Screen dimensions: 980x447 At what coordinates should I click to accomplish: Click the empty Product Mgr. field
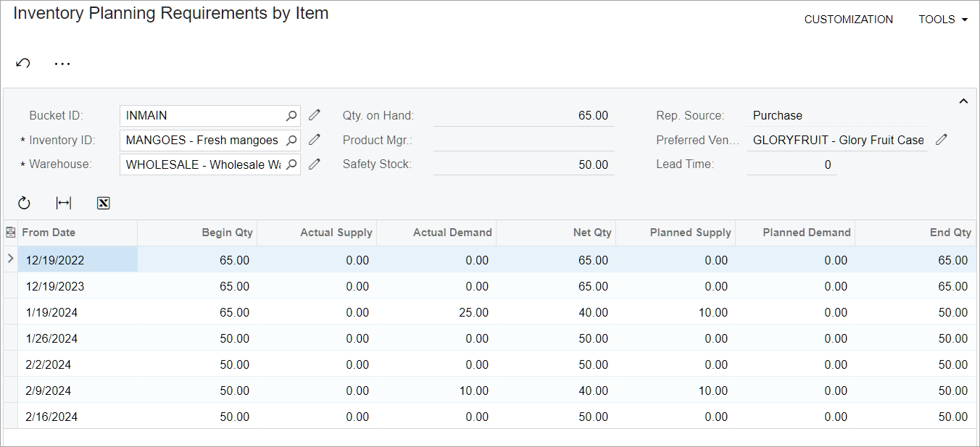point(523,140)
